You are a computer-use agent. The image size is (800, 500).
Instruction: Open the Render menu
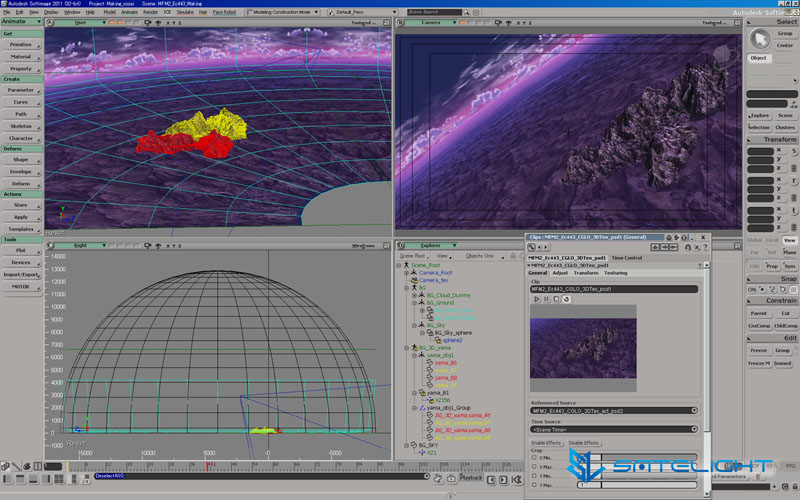tap(149, 12)
